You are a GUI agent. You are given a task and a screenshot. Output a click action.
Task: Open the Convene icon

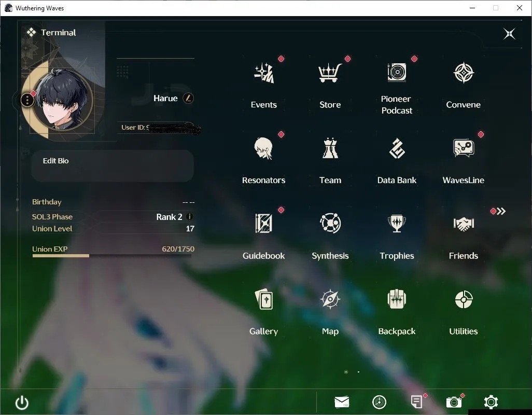point(464,73)
